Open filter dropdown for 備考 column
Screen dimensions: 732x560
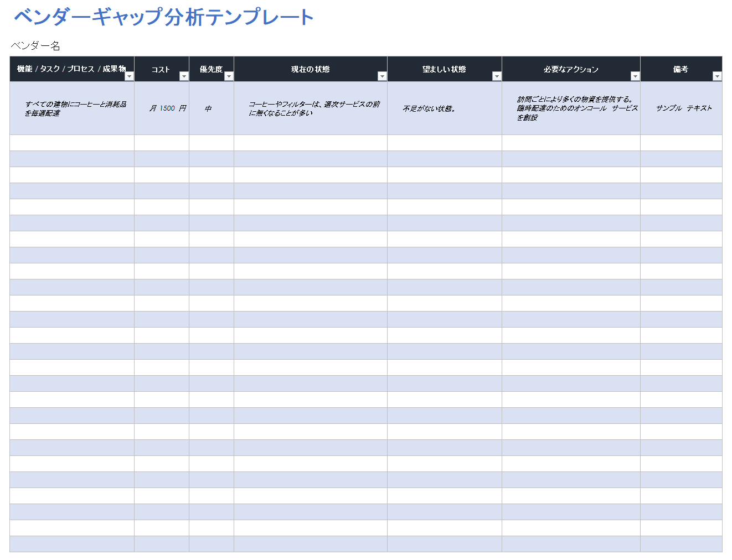tap(717, 76)
